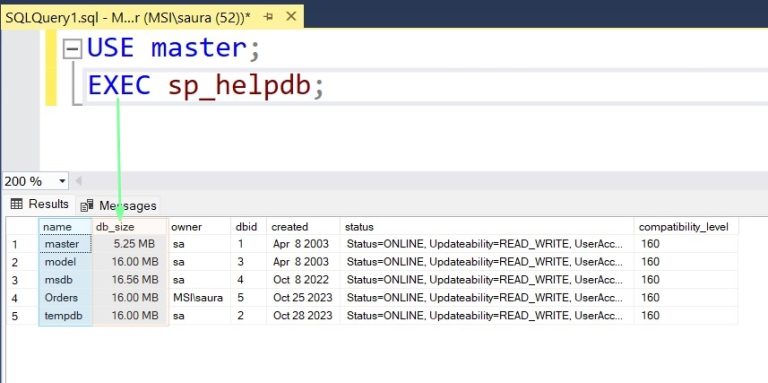The height and width of the screenshot is (383, 768).
Task: Select the created column header
Action: (x=303, y=227)
